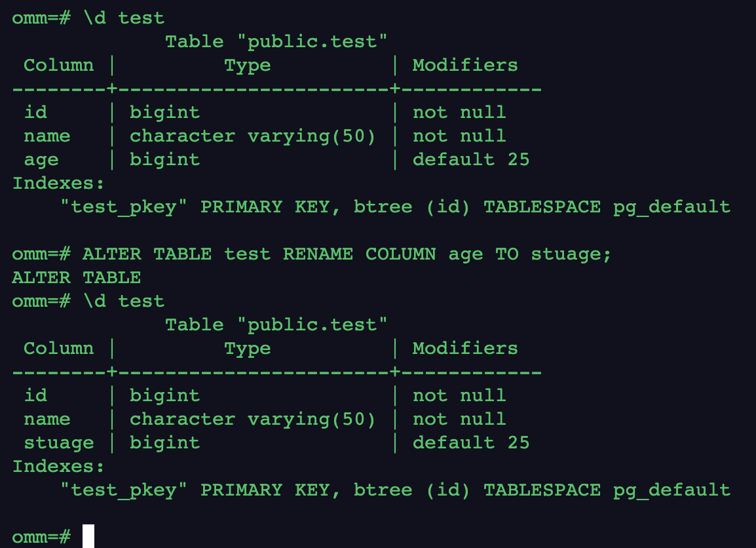Viewport: 756px width, 548px height.
Task: Click the word 'test' in the ALTER command
Action: pyautogui.click(x=247, y=254)
